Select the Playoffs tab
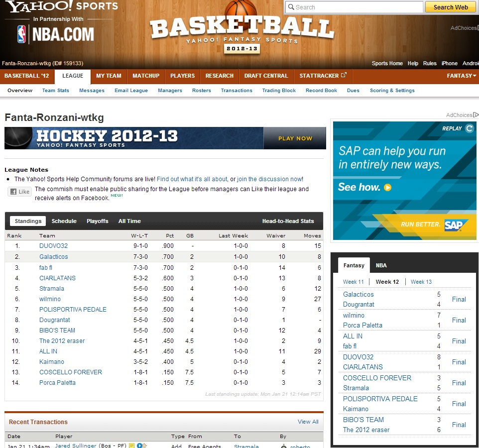Viewport: 479px width, 448px height. 97,221
